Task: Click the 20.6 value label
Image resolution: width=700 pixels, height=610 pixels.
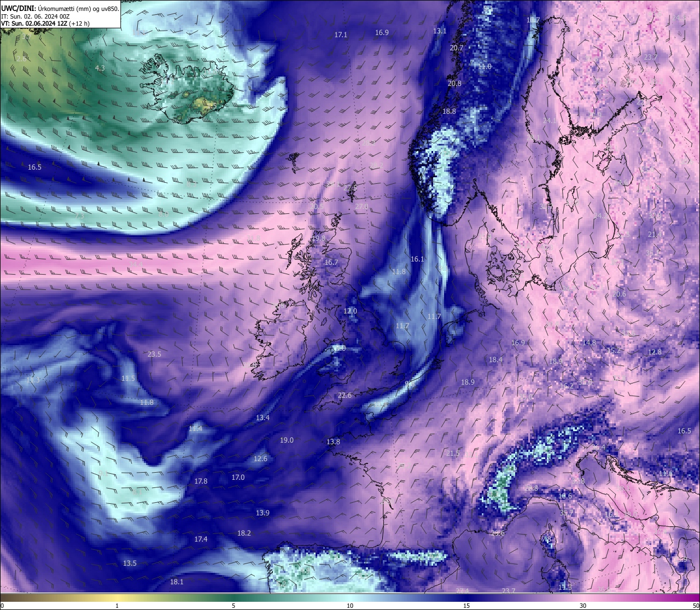Action: pos(619,294)
